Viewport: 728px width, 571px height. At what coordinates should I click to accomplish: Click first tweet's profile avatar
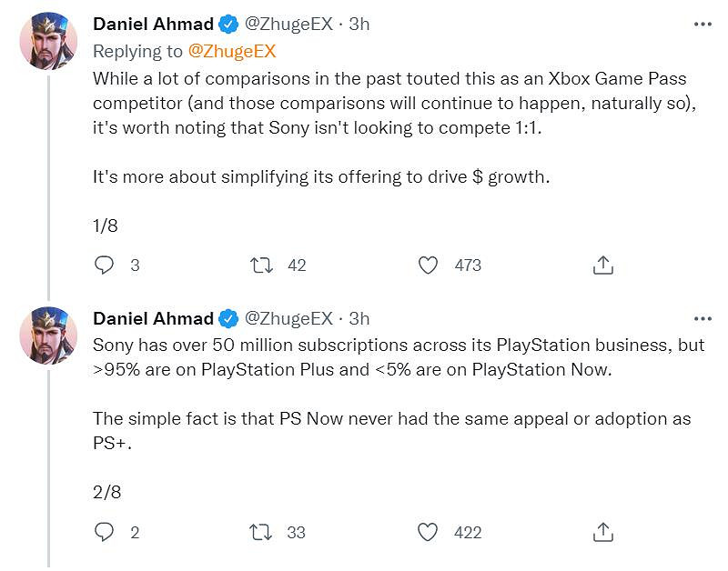point(48,41)
